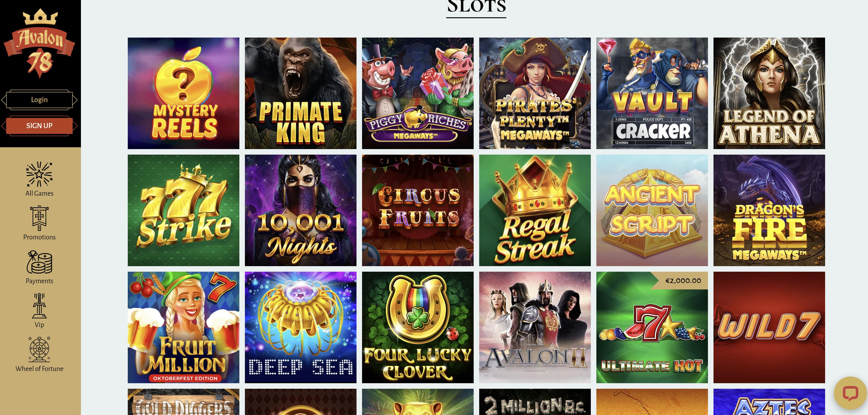
Task: Select Dragon's Fire Megaways slot
Action: pos(769,210)
